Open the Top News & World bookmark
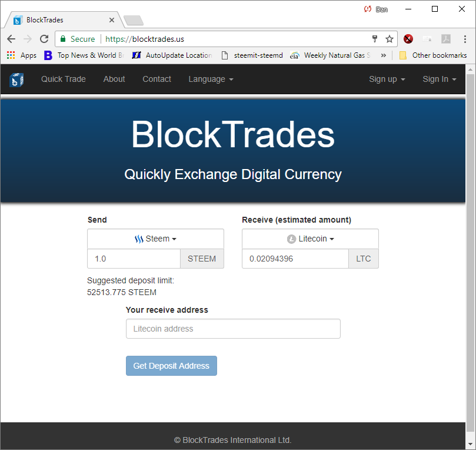476x450 pixels. [x=84, y=55]
